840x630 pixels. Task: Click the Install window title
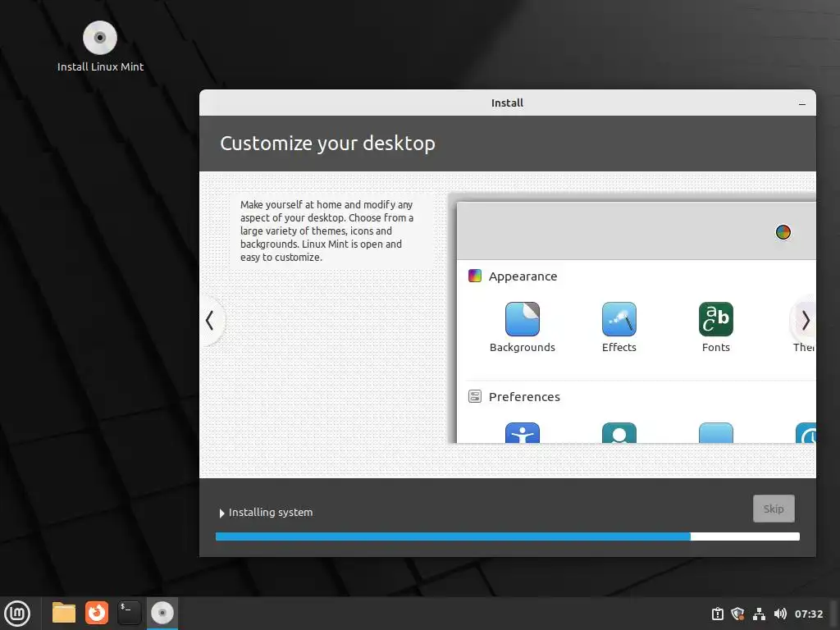507,103
